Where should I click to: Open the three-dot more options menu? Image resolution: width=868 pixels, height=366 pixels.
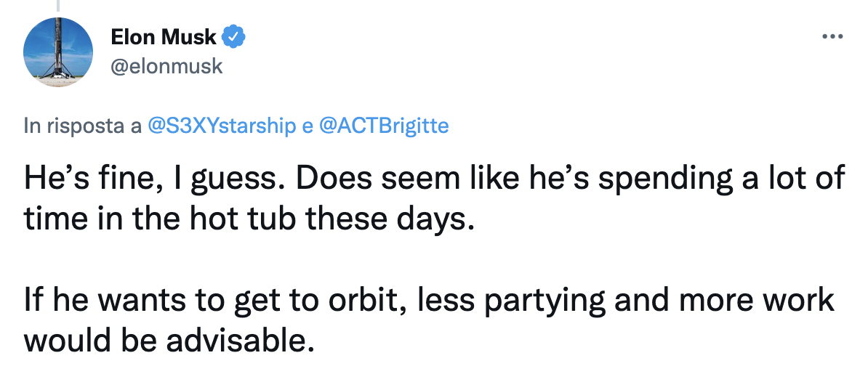(831, 36)
